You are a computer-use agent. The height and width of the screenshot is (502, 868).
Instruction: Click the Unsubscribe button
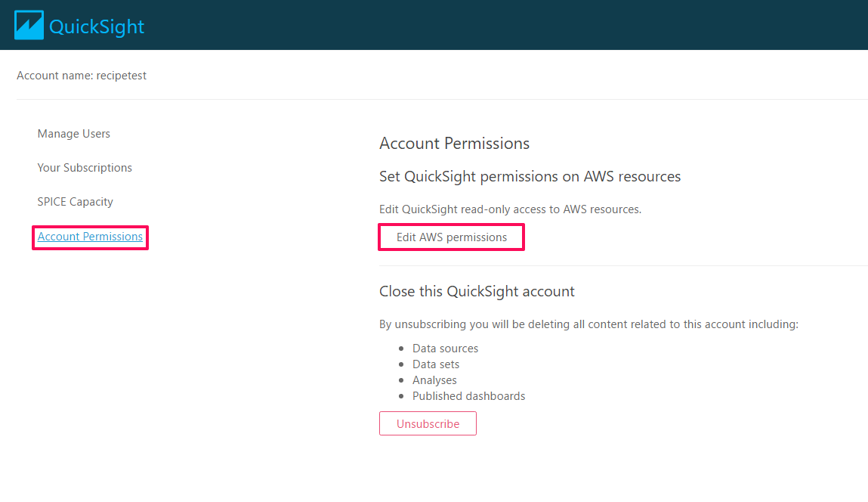(x=428, y=424)
